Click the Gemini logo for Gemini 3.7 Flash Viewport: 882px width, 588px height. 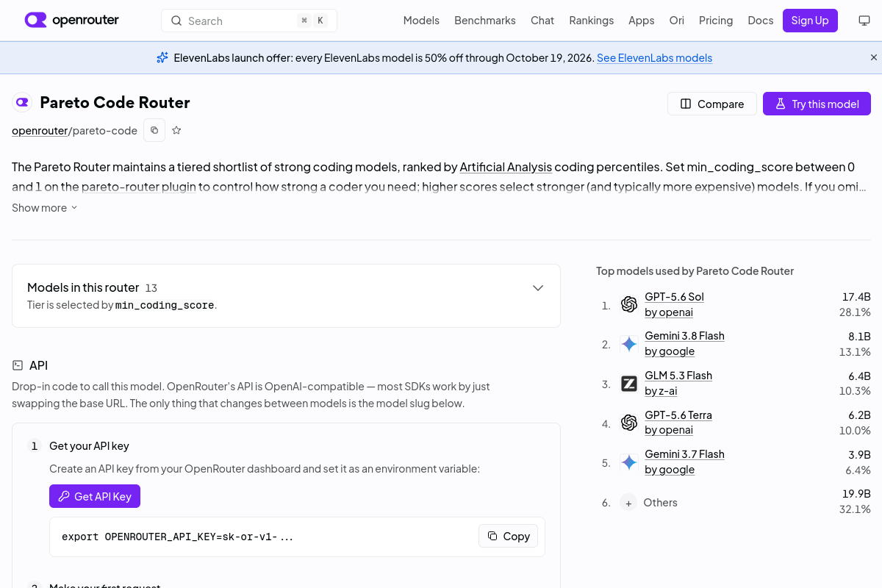point(629,462)
